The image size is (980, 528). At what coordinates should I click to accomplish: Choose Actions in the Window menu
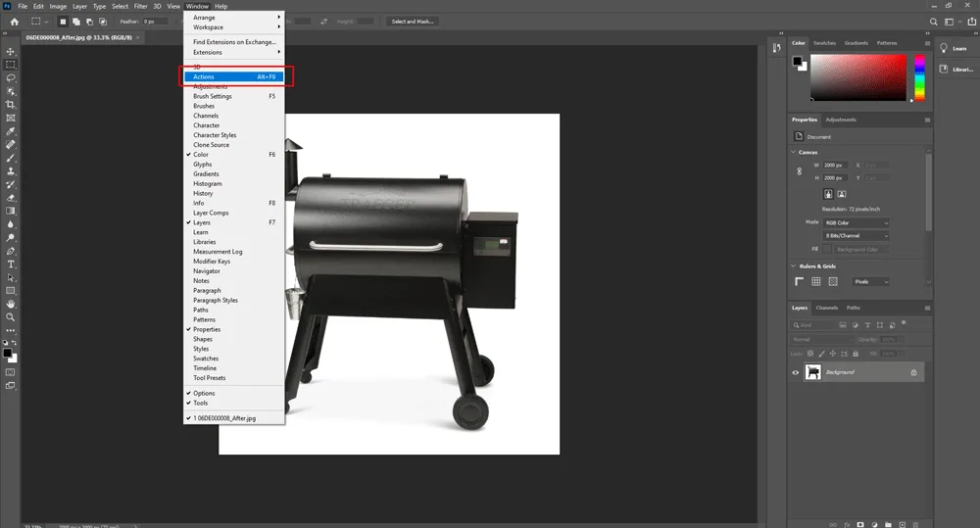coord(234,76)
